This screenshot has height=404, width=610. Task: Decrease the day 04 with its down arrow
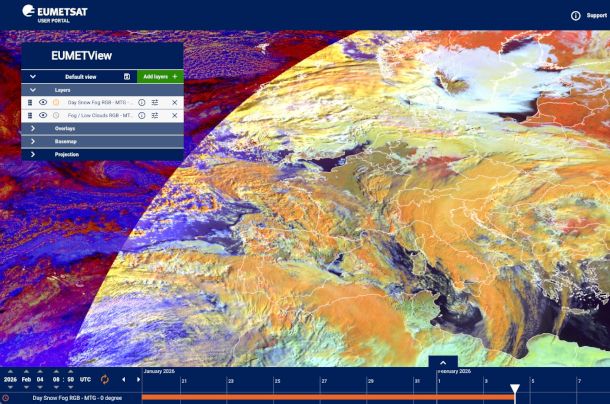pos(40,387)
